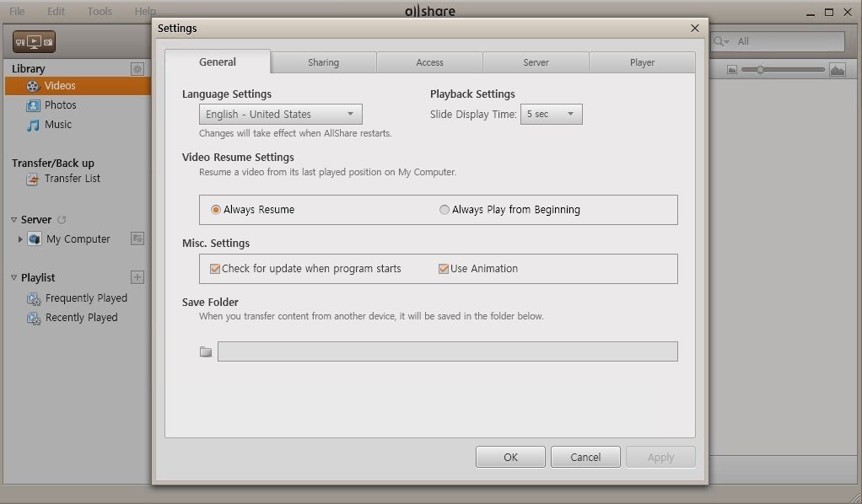Viewport: 862px width, 504px height.
Task: Click the large thumbnail size icon
Action: click(x=838, y=70)
